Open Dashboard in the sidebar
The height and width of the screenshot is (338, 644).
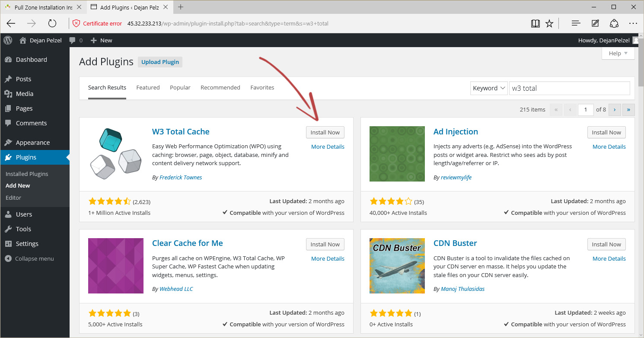[x=35, y=60]
